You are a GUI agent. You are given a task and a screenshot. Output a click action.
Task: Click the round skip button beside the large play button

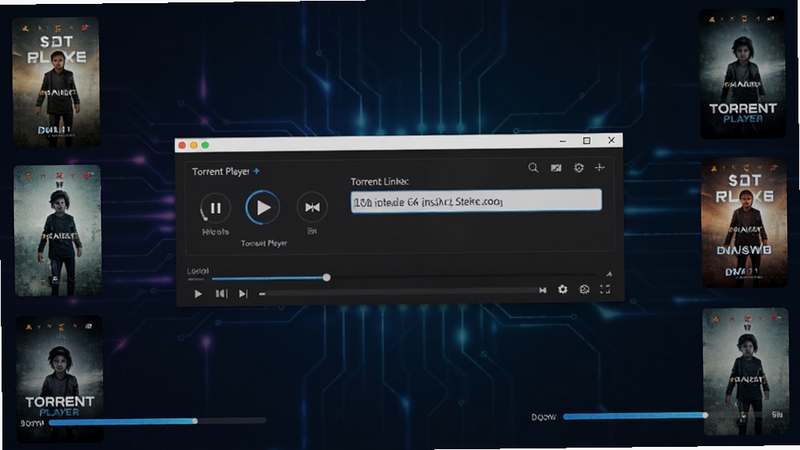312,207
